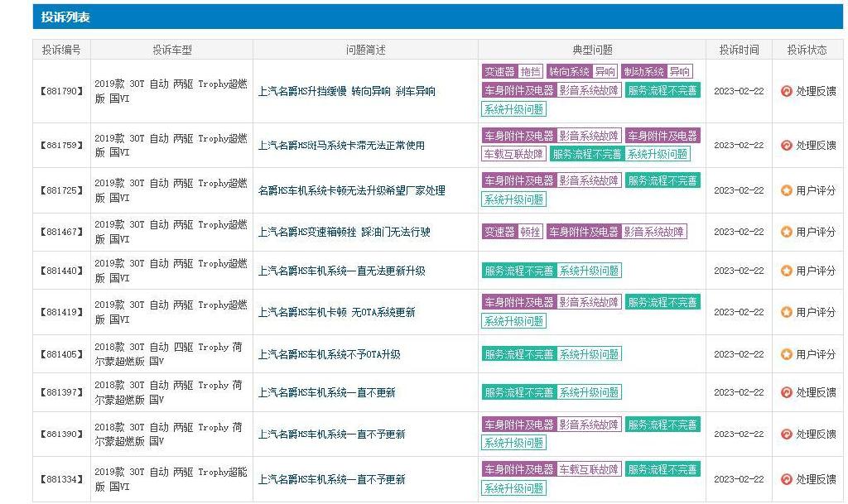Open complaint 名爵HS车机系统卡顿无法升级希望厂家处理
848x504 pixels.
tap(352, 190)
